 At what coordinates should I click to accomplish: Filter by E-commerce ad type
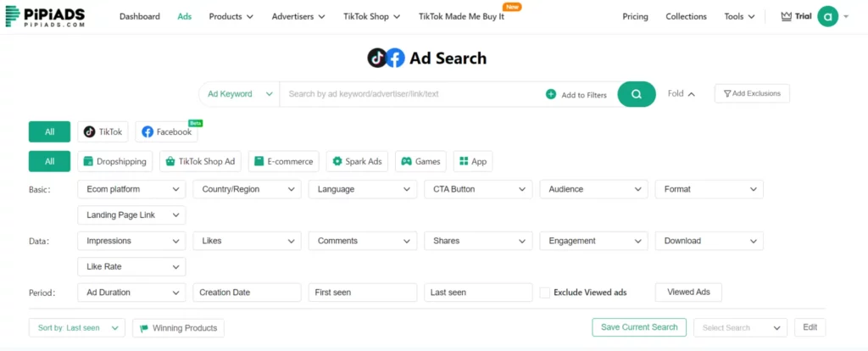[x=283, y=162]
